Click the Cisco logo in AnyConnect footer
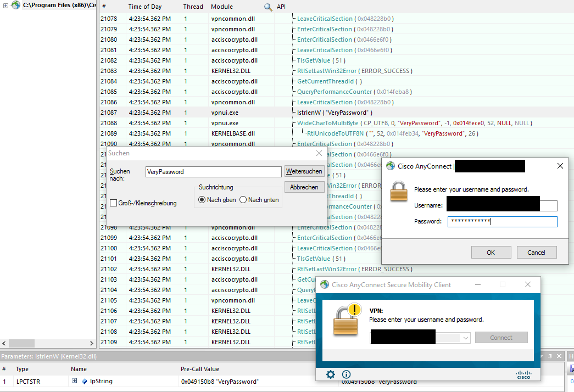This screenshot has width=574, height=392. click(523, 375)
